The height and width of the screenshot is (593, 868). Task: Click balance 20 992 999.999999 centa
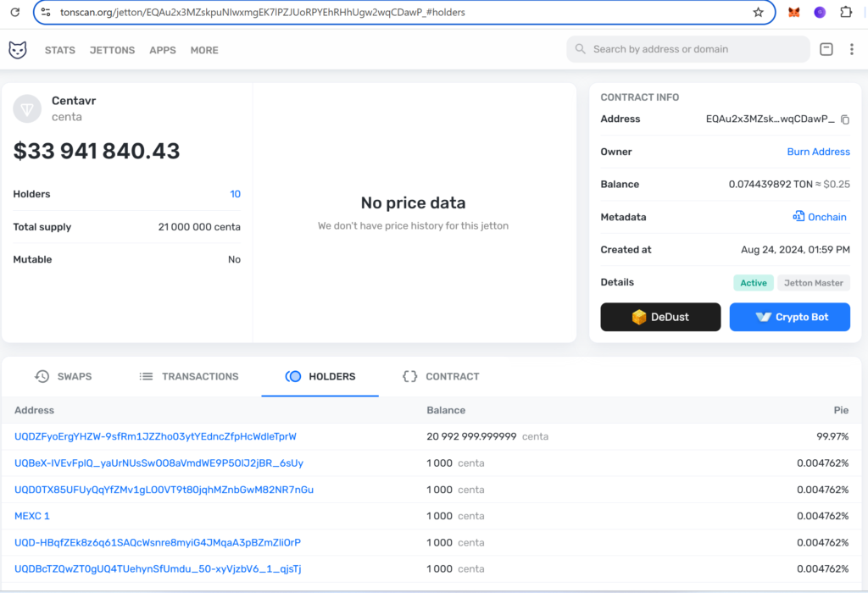pos(487,436)
